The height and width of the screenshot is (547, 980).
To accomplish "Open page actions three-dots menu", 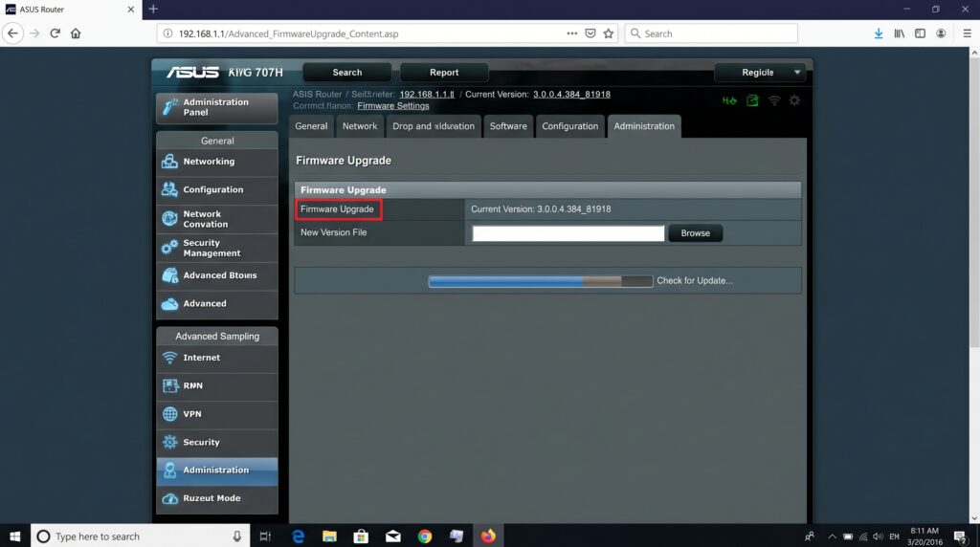I will point(572,33).
